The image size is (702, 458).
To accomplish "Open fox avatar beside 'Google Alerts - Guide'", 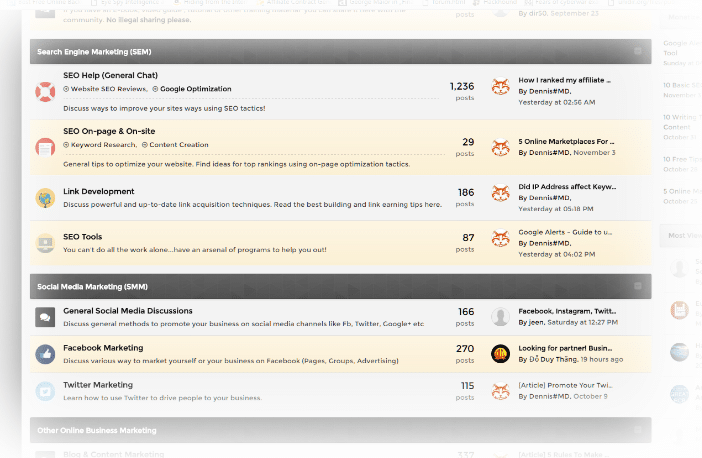I will point(501,238).
